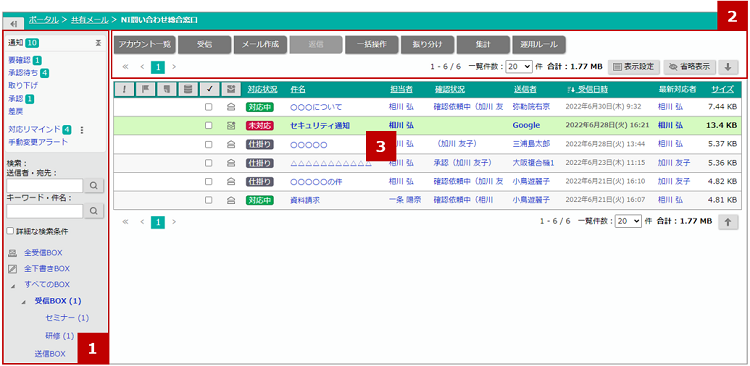
Task: Focus 送信者・宛先 search field
Action: [x=45, y=186]
